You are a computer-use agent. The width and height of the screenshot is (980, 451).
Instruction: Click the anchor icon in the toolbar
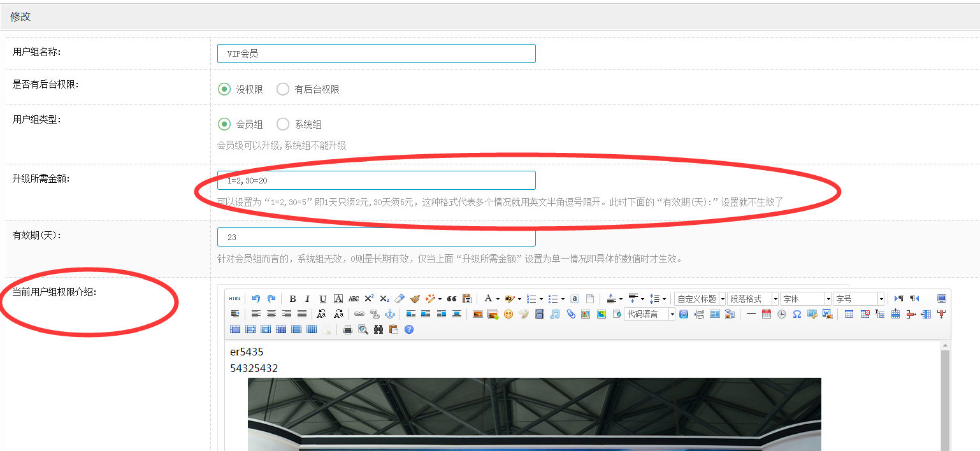tap(390, 314)
